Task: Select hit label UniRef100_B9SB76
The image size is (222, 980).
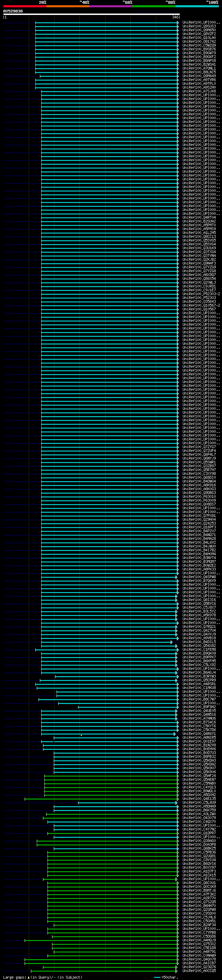Action: (199, 49)
